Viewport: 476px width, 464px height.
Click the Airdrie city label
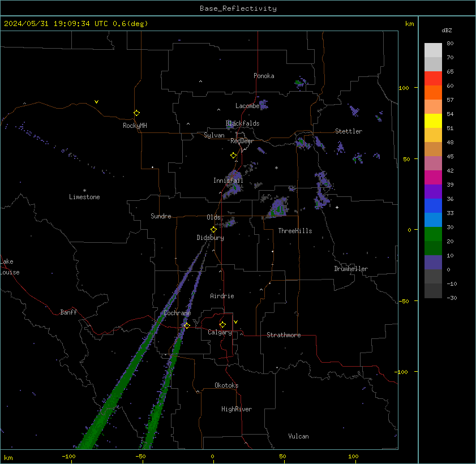(222, 296)
